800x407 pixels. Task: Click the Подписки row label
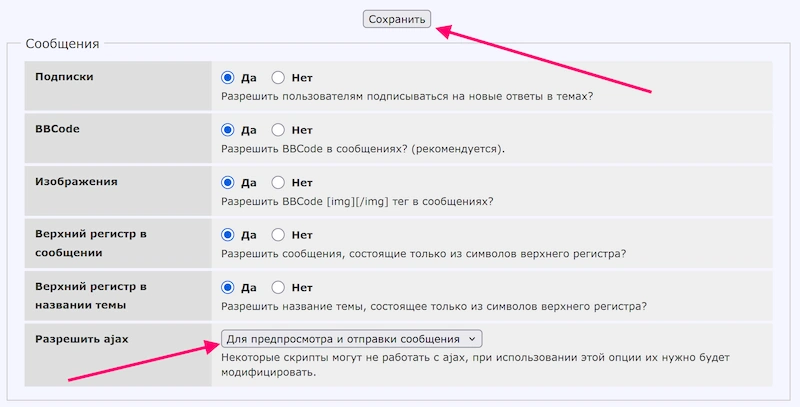click(x=64, y=77)
